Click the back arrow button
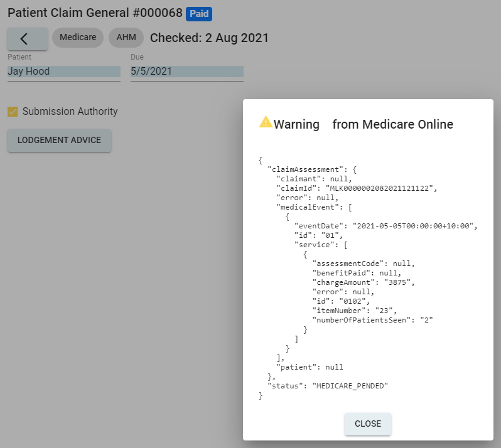Image resolution: width=501 pixels, height=448 pixels. [x=28, y=39]
